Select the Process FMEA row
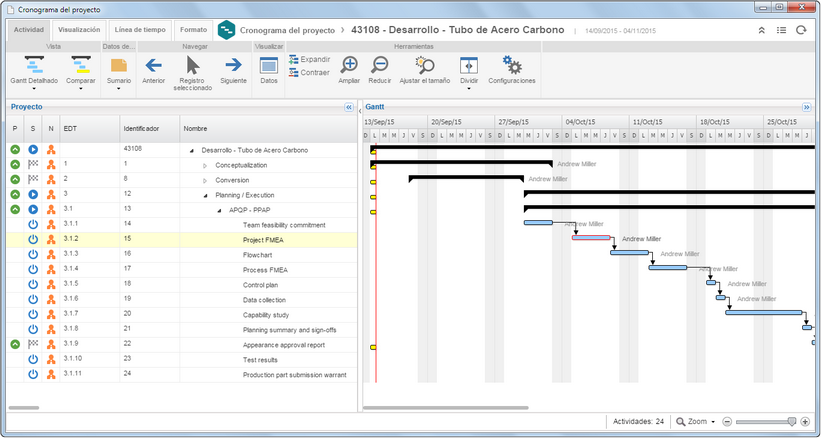The height and width of the screenshot is (438, 821). 182,270
